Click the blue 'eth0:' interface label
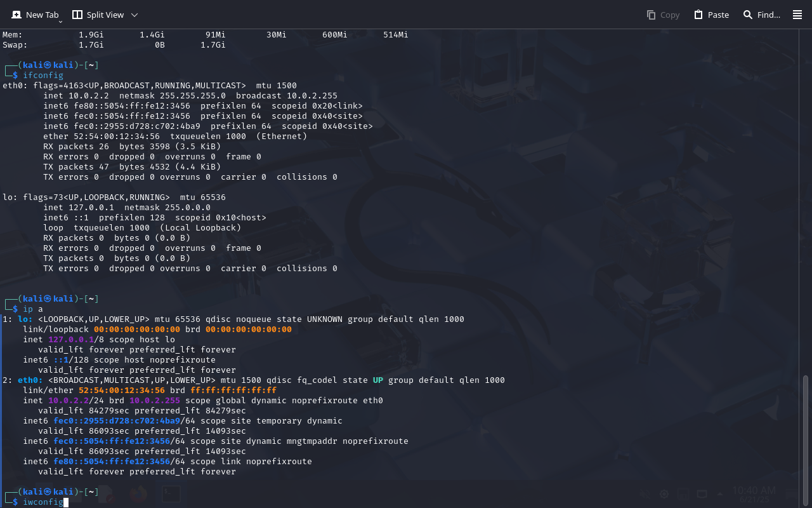812x508 pixels. click(30, 380)
